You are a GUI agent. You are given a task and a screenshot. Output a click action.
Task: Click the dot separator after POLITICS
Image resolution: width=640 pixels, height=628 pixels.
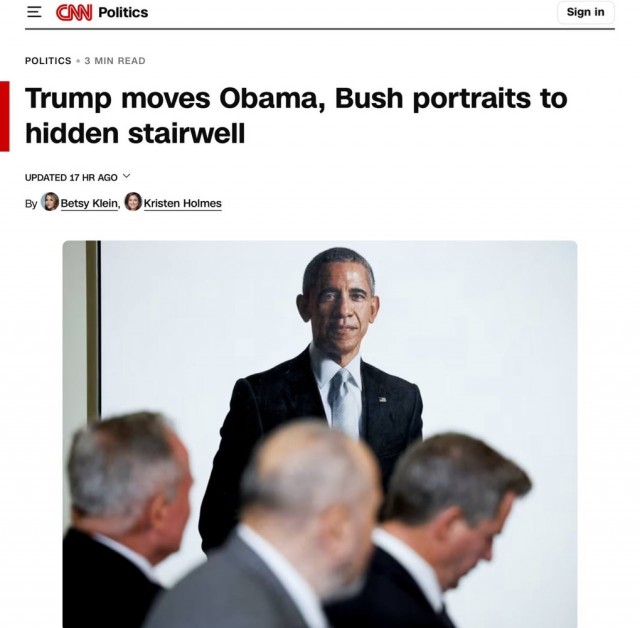[x=78, y=61]
